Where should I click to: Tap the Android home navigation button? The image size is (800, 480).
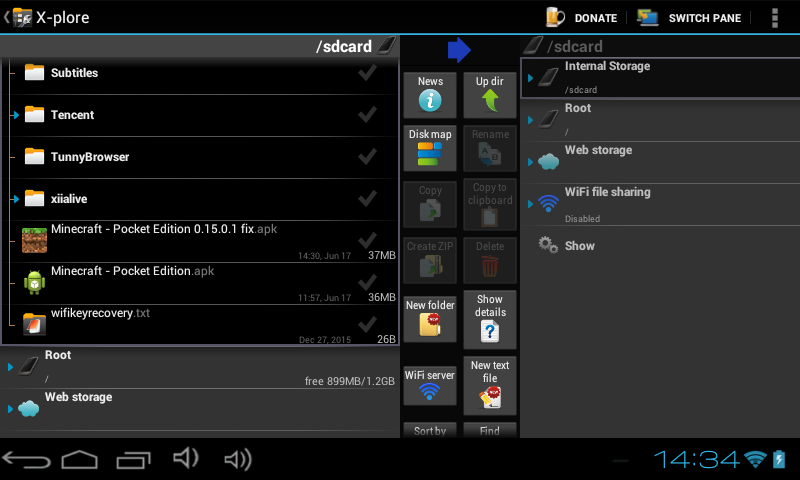pos(80,460)
